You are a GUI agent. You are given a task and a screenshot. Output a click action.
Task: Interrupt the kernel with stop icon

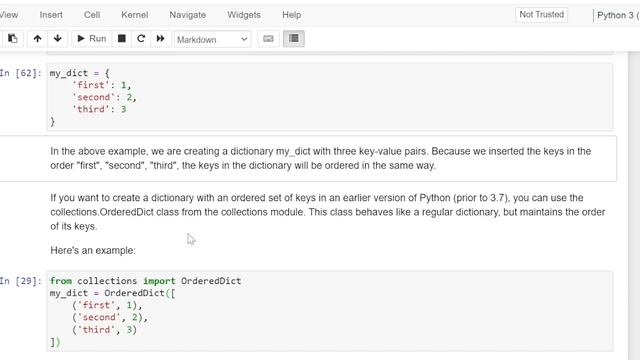pyautogui.click(x=121, y=39)
